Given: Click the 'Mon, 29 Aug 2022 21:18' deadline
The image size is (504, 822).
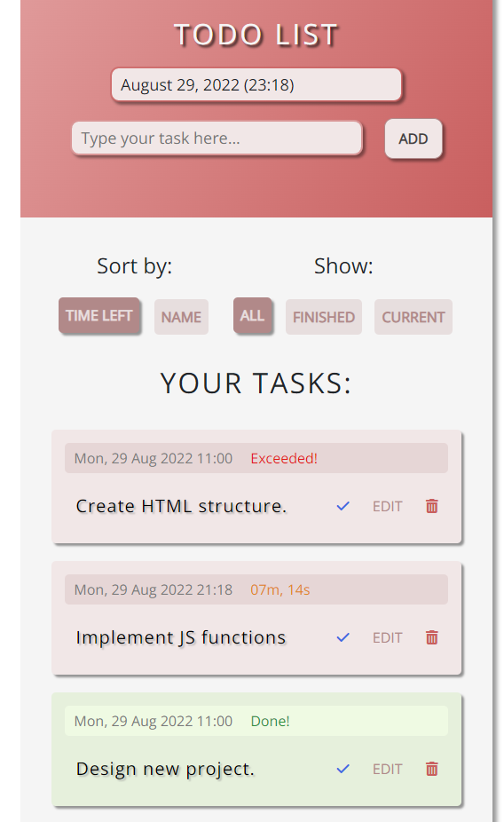Looking at the screenshot, I should 154,589.
